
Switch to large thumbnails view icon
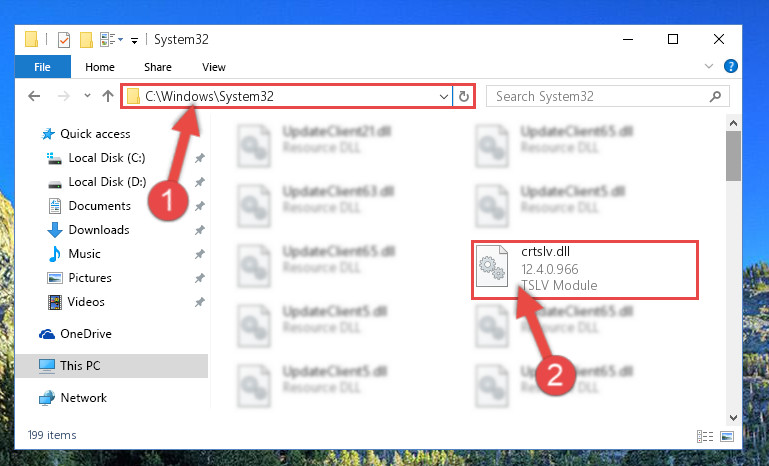tap(727, 436)
